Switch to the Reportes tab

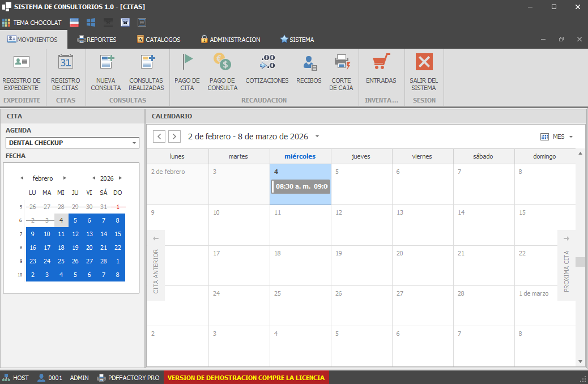[x=97, y=40]
